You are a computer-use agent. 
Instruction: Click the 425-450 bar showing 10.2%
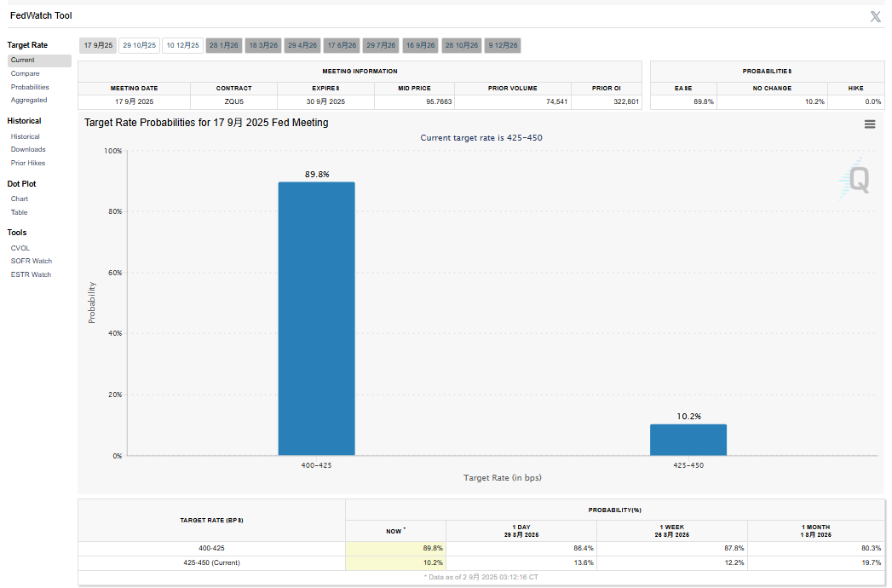688,440
